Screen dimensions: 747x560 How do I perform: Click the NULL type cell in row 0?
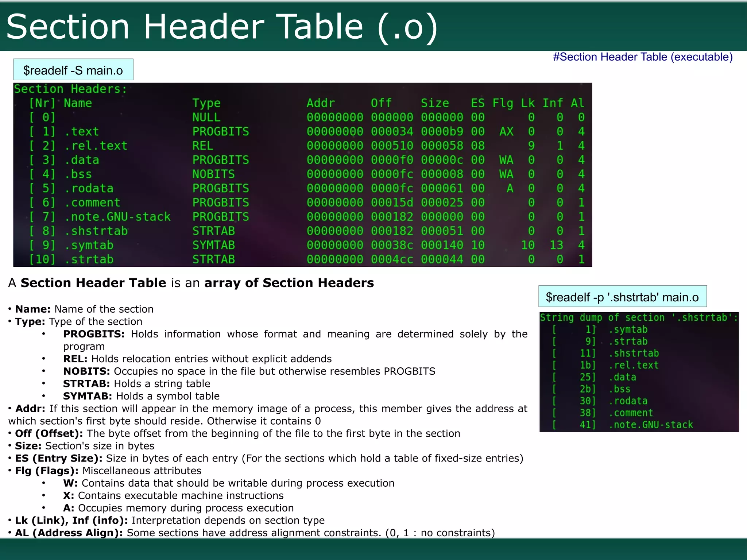pyautogui.click(x=206, y=117)
